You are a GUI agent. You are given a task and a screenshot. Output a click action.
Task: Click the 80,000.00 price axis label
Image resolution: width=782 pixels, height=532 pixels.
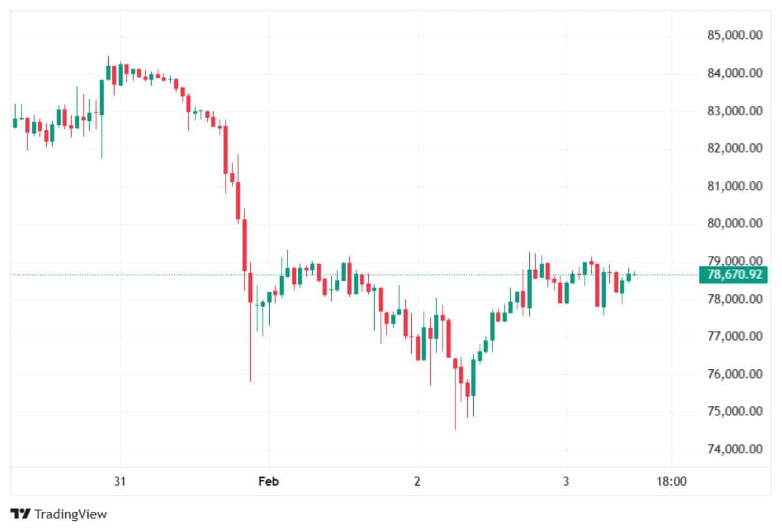click(734, 223)
